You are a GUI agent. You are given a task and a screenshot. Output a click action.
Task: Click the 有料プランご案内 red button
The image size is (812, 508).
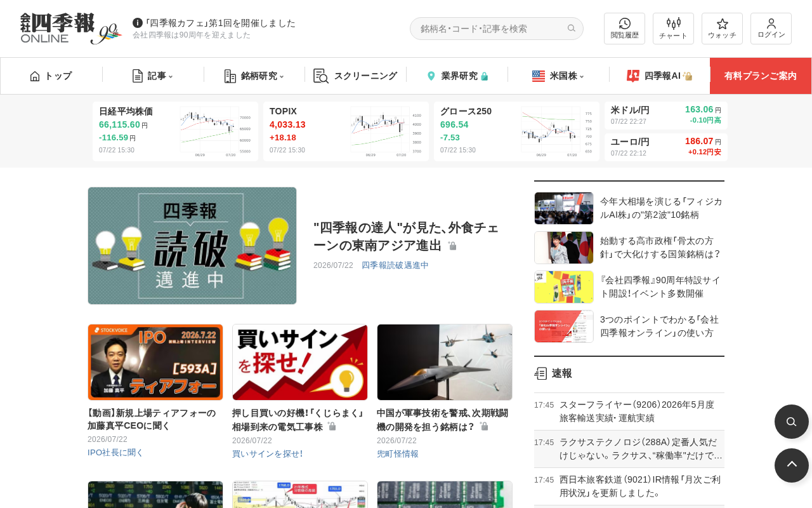pos(761,76)
